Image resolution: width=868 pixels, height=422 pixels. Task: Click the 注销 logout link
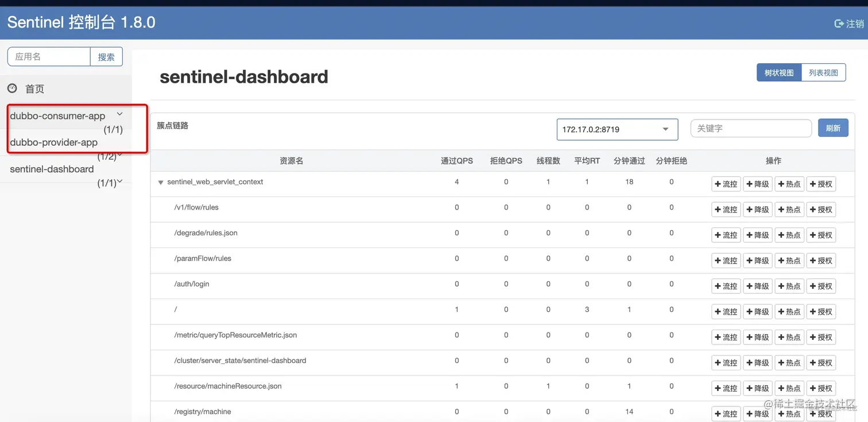pyautogui.click(x=849, y=24)
